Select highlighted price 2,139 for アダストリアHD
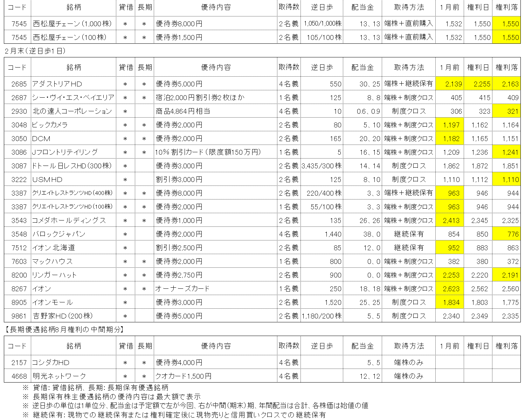 tap(450, 84)
